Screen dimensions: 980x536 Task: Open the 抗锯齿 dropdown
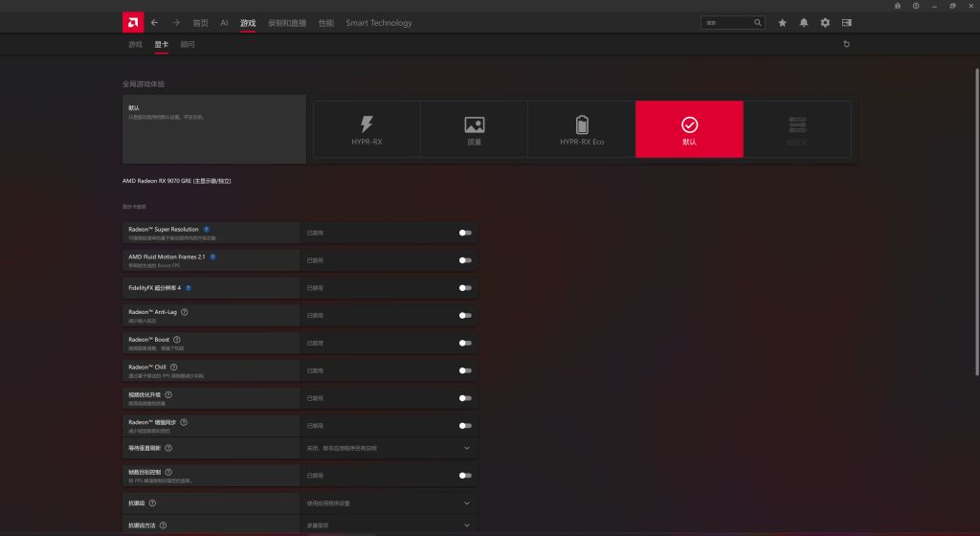pyautogui.click(x=467, y=502)
